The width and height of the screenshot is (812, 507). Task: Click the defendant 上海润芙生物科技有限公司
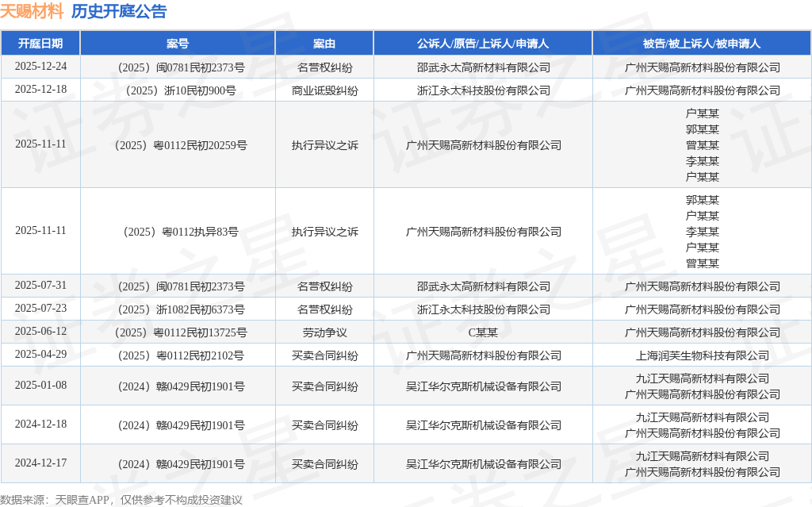[x=703, y=355]
